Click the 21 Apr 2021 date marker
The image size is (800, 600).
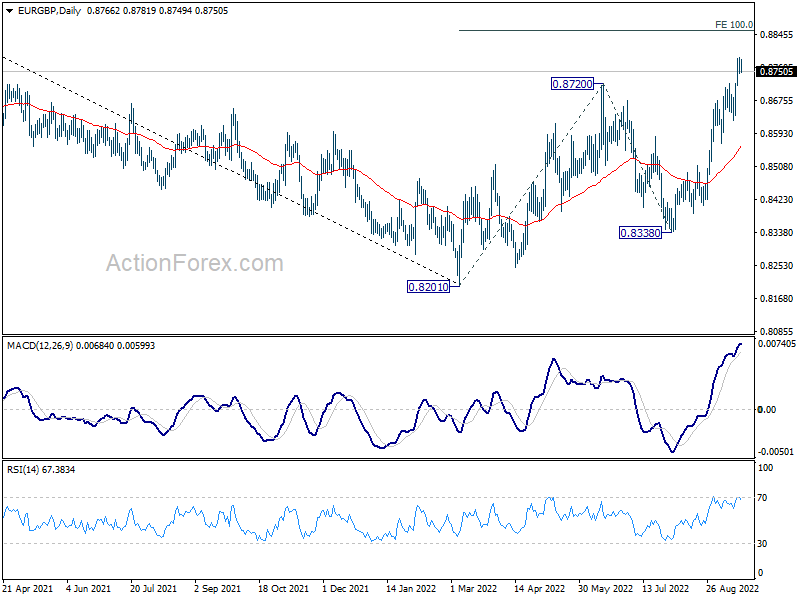[28, 589]
